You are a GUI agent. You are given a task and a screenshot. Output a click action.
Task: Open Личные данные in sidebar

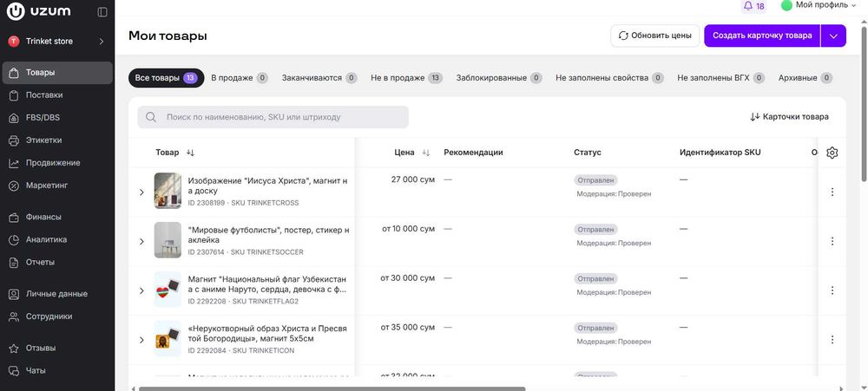click(57, 294)
